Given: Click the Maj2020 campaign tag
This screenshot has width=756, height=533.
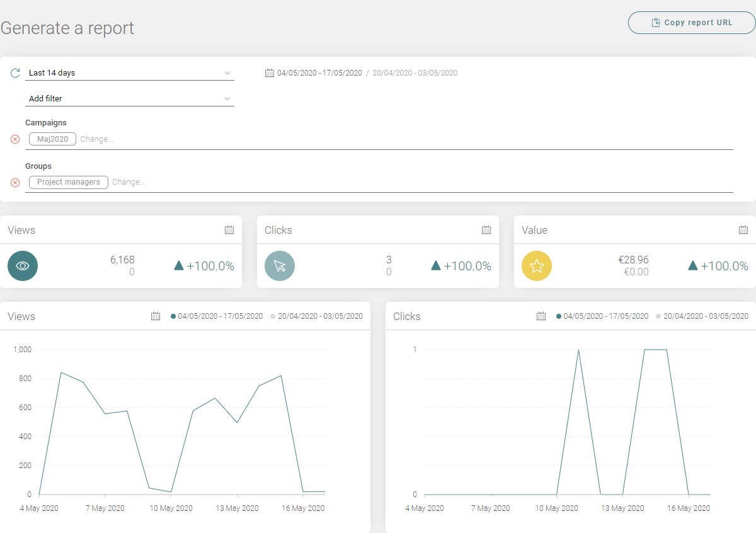Looking at the screenshot, I should (x=52, y=139).
